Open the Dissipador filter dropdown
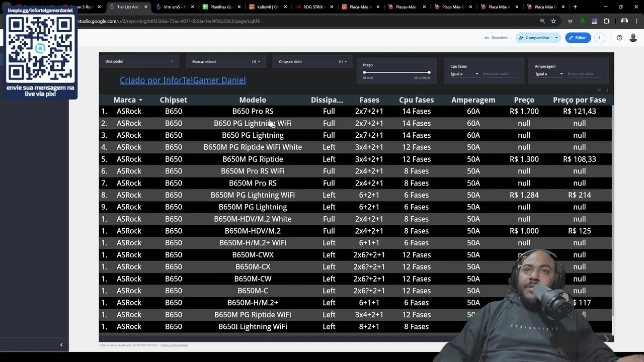 tap(139, 61)
